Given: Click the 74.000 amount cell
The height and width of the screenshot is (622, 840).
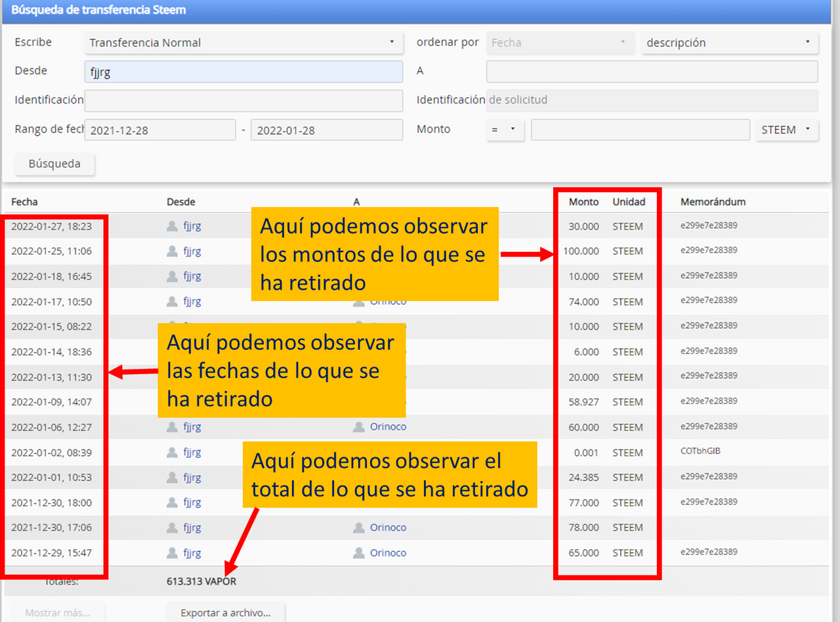Looking at the screenshot, I should (583, 302).
